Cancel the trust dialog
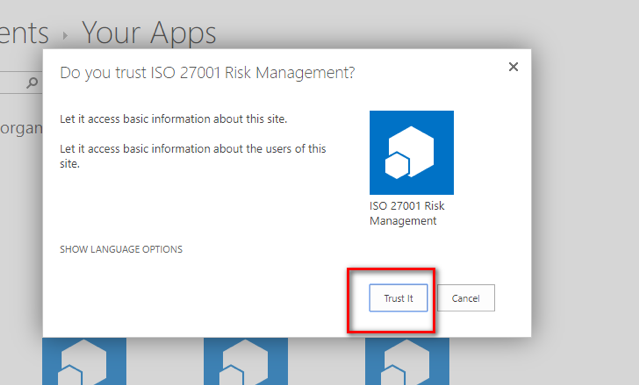This screenshot has width=639, height=385. pyautogui.click(x=466, y=298)
